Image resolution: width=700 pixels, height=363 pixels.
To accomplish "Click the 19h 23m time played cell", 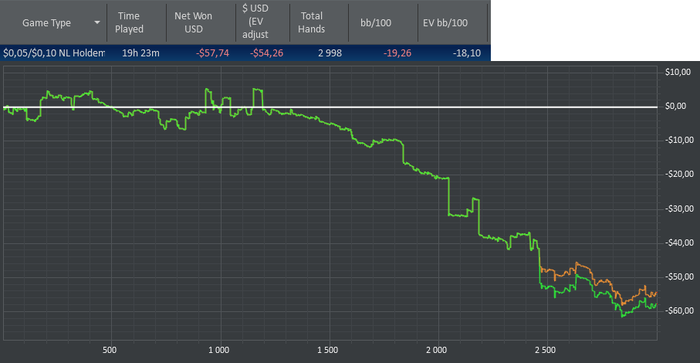I will pos(141,53).
